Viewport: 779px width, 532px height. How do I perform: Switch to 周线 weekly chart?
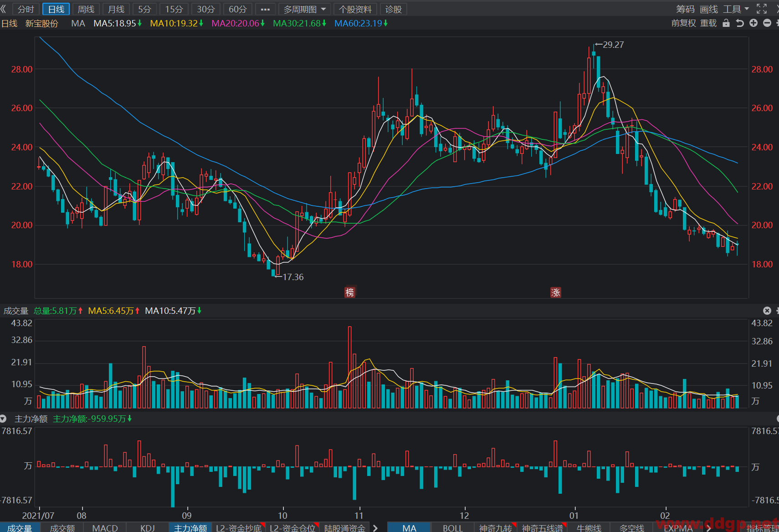point(86,9)
